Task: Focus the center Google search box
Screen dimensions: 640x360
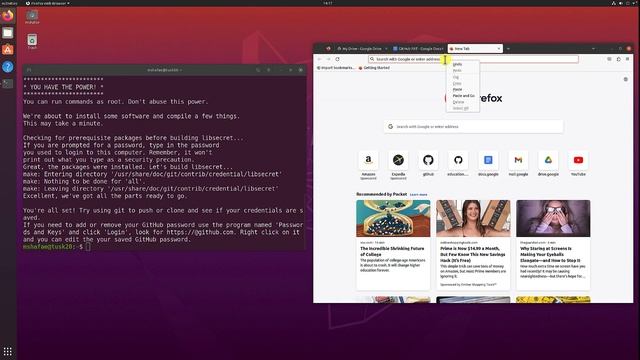Action: 473,127
